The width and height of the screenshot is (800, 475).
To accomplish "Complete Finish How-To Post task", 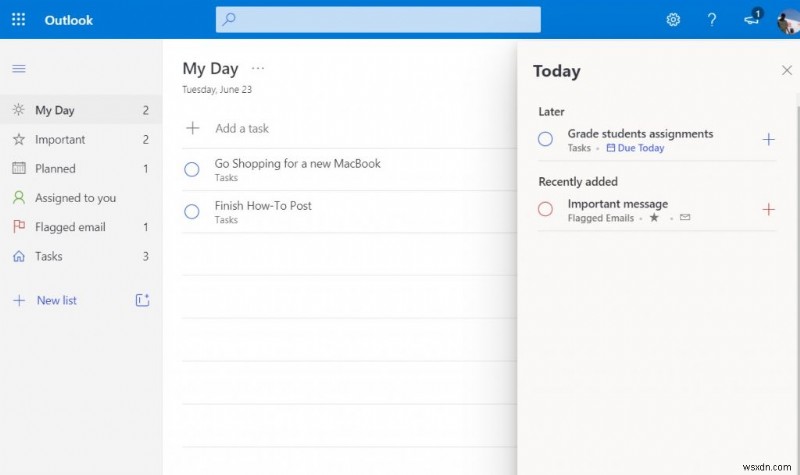I will point(192,211).
